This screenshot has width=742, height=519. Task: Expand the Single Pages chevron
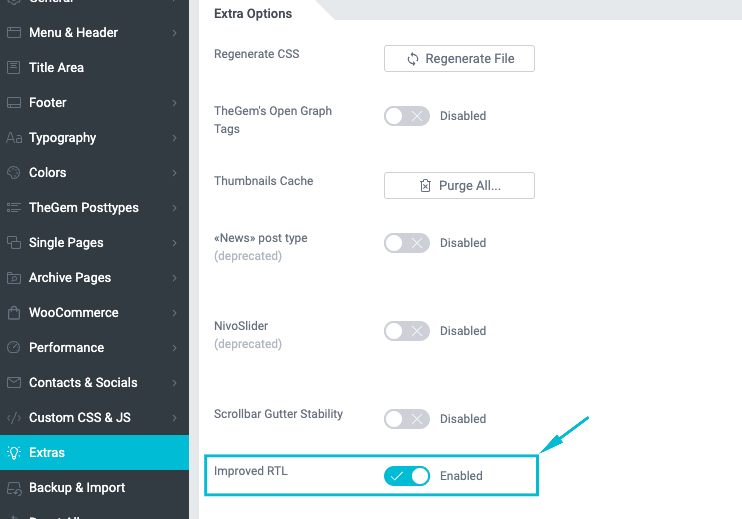tap(174, 243)
